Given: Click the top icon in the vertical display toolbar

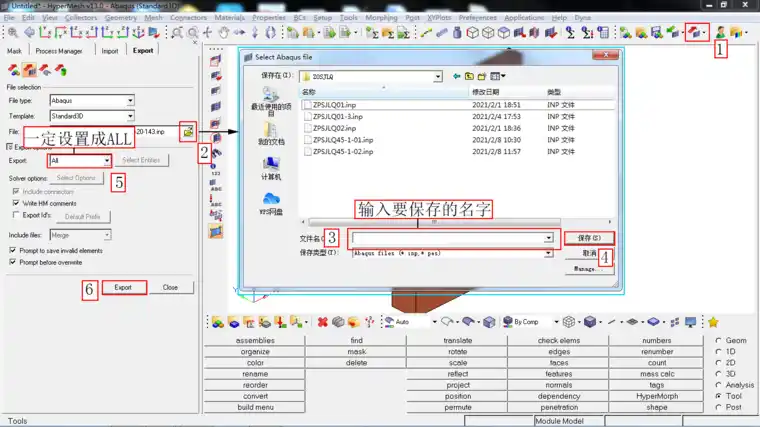Looking at the screenshot, I should click(x=216, y=61).
